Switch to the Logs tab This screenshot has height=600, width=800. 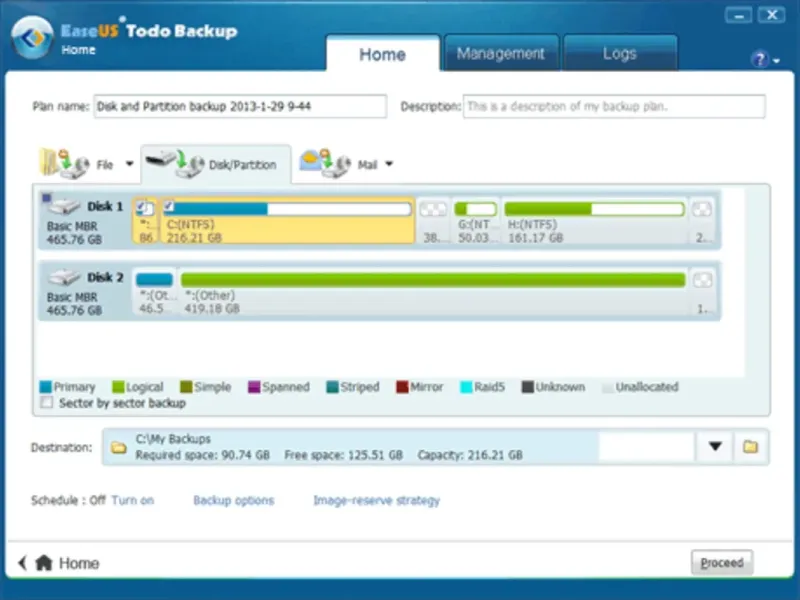tap(620, 53)
